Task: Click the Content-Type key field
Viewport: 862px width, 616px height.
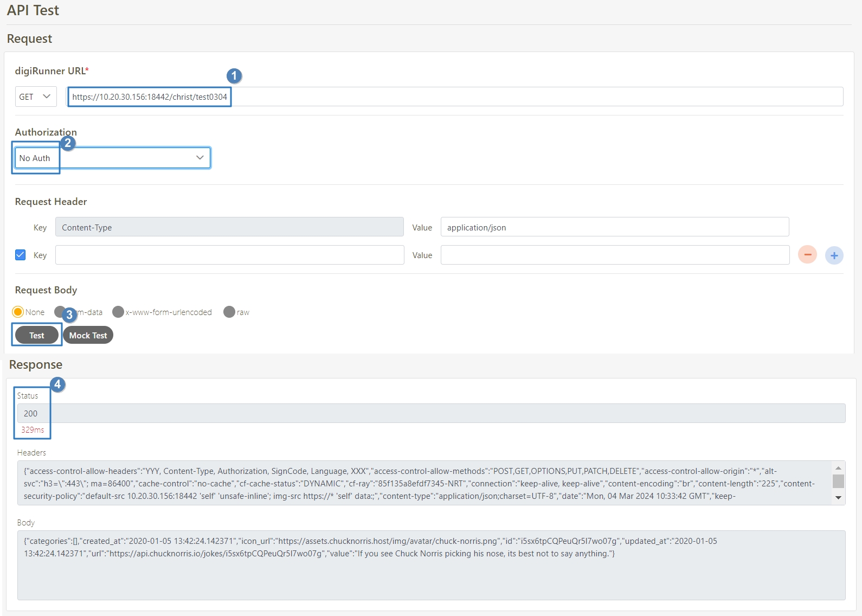Action: pyautogui.click(x=229, y=227)
